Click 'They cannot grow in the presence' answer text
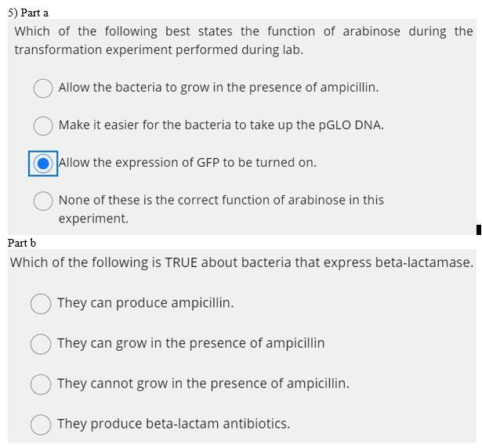This screenshot has height=448, width=482. tap(204, 384)
